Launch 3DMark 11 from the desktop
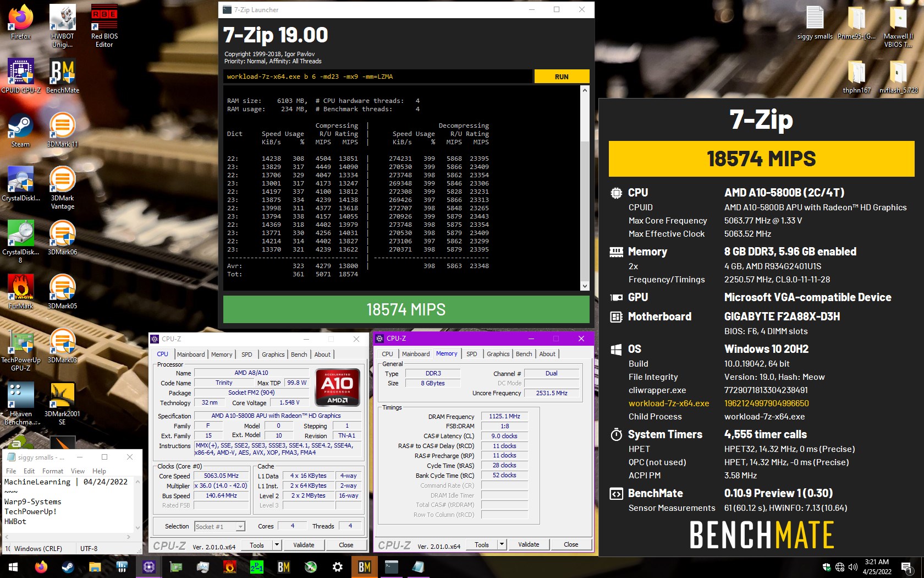Screen dimensions: 924x578 [62, 130]
